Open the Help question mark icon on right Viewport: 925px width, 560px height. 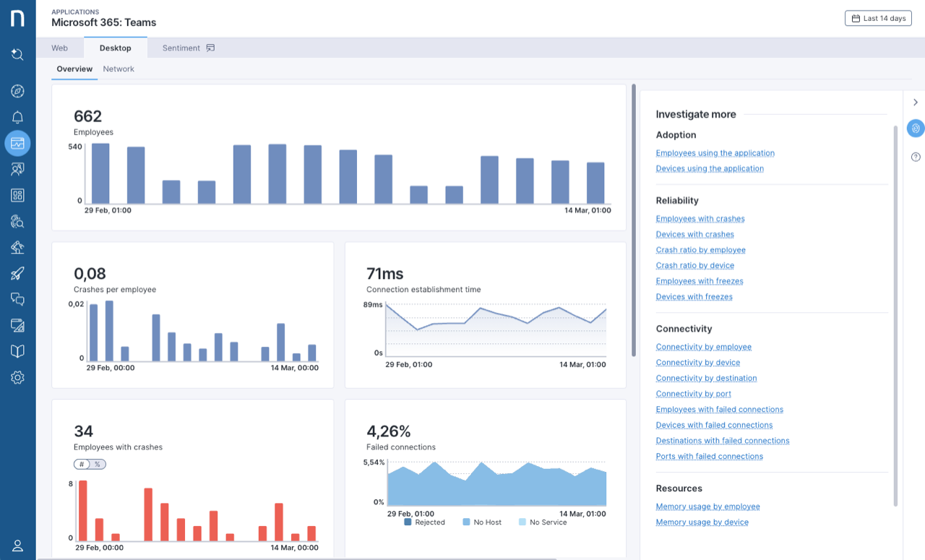[916, 156]
